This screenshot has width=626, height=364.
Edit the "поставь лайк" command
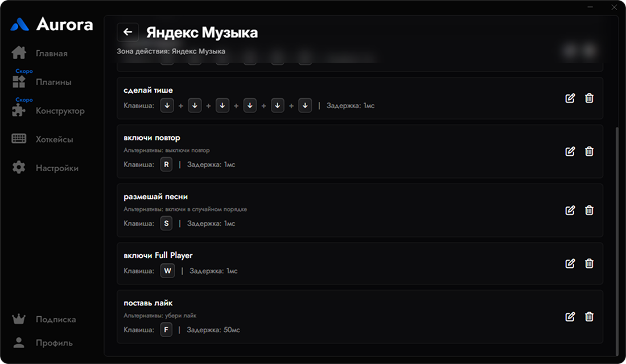(x=570, y=317)
